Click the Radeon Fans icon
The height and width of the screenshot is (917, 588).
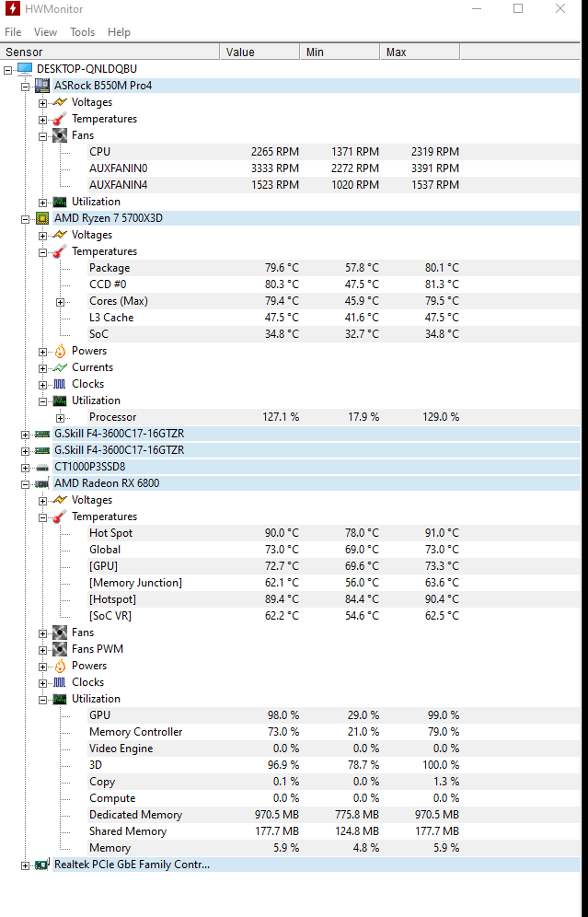[x=60, y=633]
